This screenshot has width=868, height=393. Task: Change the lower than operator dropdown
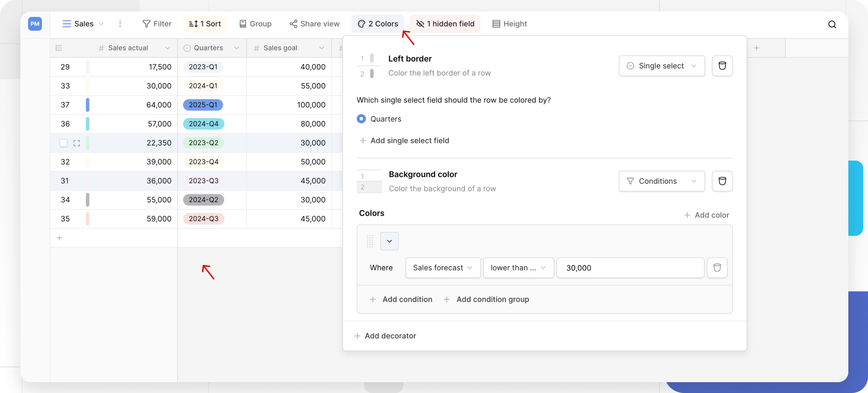[518, 268]
